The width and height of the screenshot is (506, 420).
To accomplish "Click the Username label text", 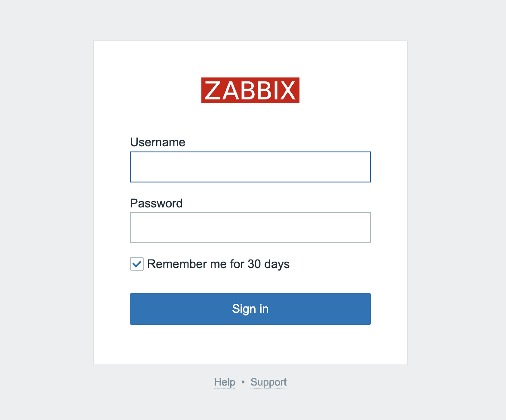I will pyautogui.click(x=157, y=142).
